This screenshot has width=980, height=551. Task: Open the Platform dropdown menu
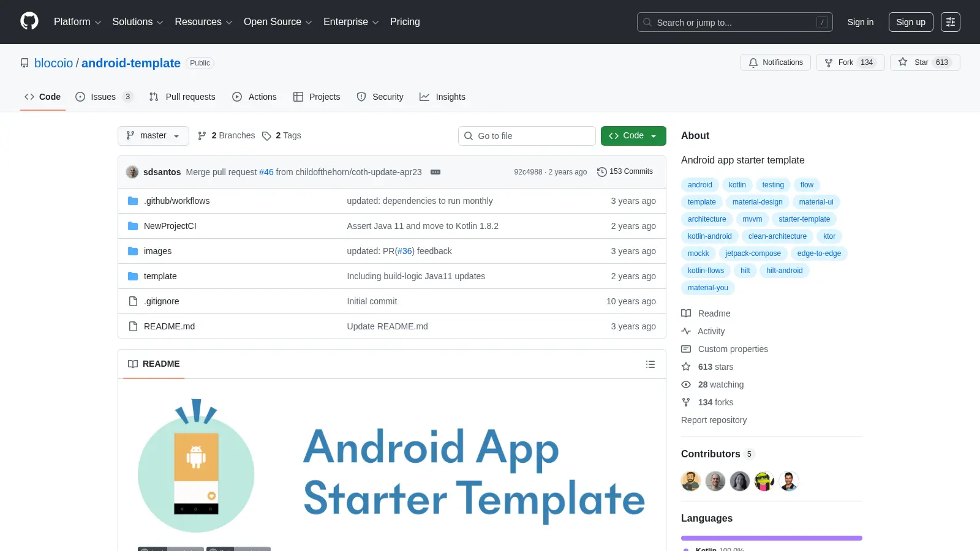pos(77,22)
